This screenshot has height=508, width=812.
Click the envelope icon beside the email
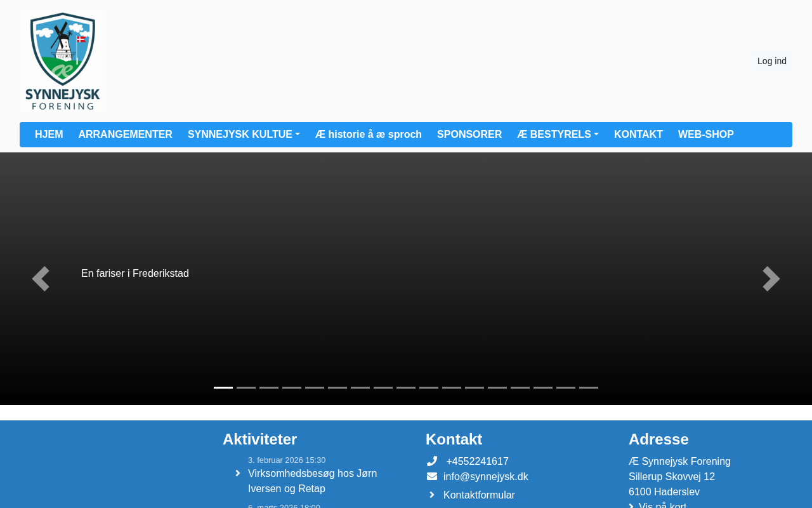(x=432, y=476)
